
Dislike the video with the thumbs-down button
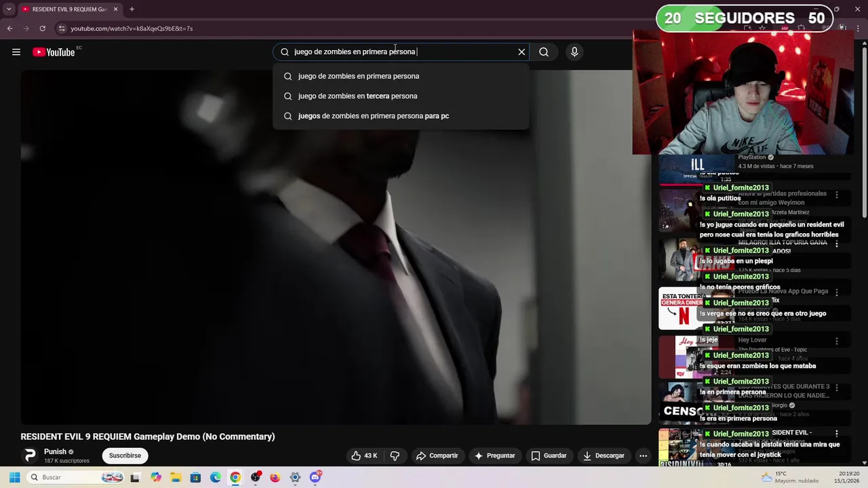point(395,455)
